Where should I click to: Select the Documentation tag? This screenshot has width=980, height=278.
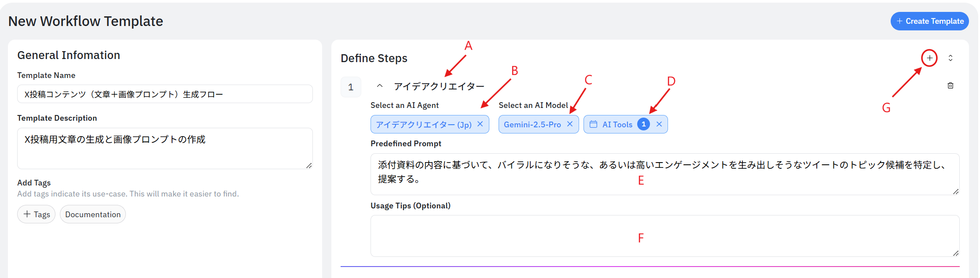[x=93, y=215]
